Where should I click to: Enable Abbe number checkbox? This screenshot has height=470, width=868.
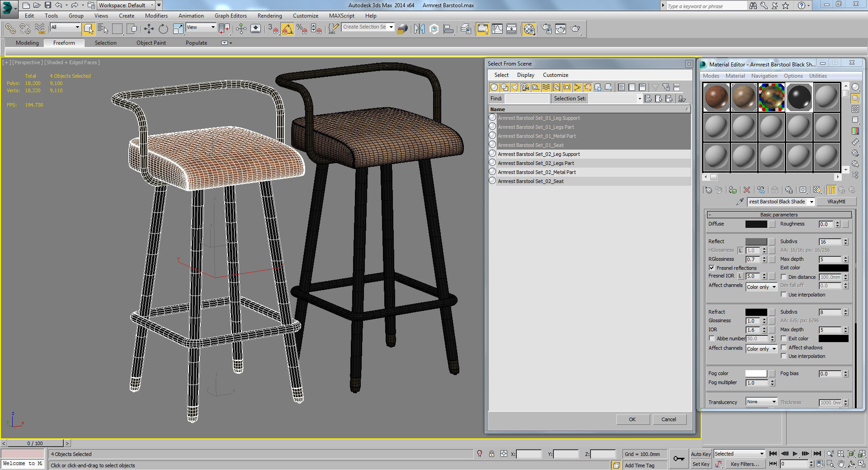712,338
